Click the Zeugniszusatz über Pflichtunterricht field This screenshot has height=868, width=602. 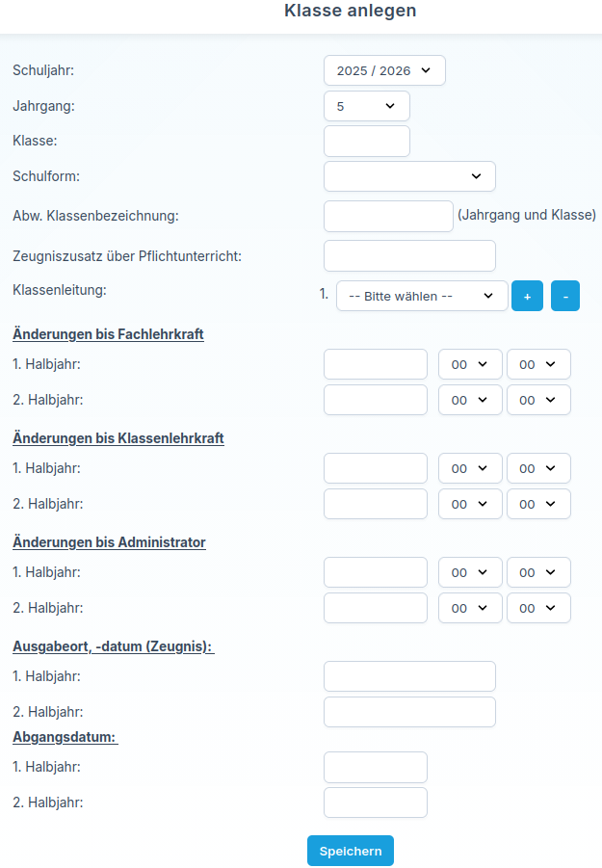409,255
